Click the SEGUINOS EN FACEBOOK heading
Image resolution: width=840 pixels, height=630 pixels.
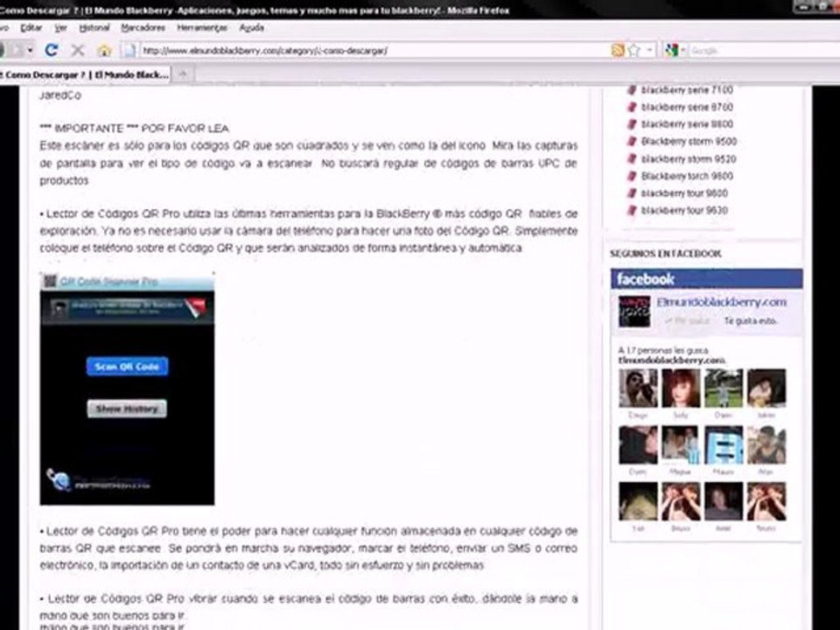tap(666, 254)
